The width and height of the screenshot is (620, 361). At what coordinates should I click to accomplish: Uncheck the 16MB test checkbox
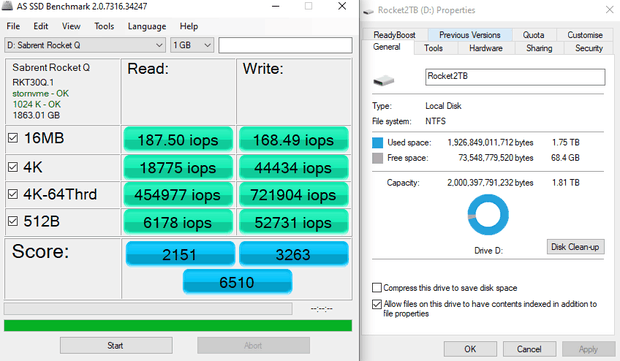(x=13, y=138)
